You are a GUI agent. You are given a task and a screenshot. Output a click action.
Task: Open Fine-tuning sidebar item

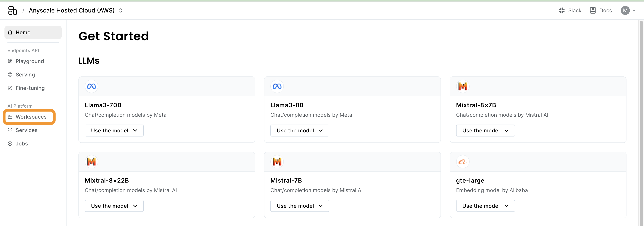click(x=30, y=88)
